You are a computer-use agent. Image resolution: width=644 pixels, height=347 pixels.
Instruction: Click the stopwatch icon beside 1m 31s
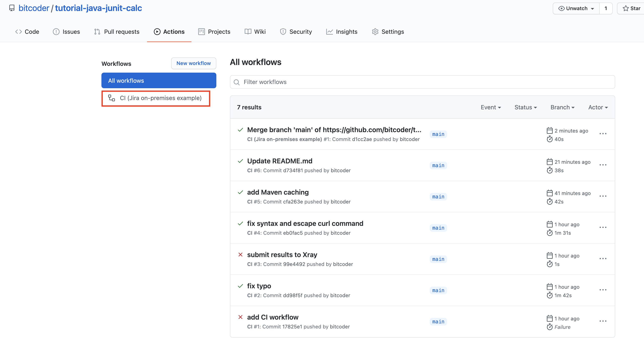click(x=550, y=233)
